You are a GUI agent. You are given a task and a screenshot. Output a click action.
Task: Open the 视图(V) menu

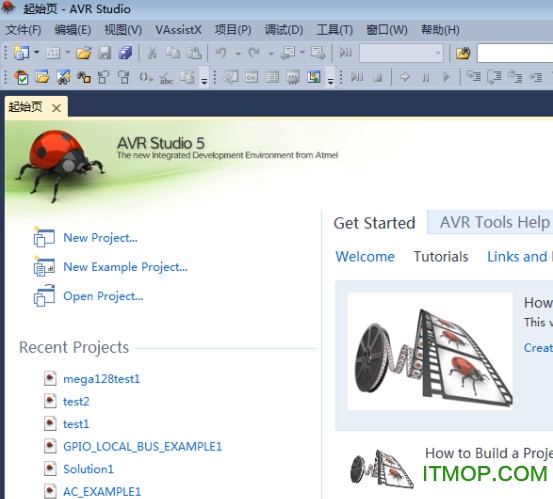point(123,30)
